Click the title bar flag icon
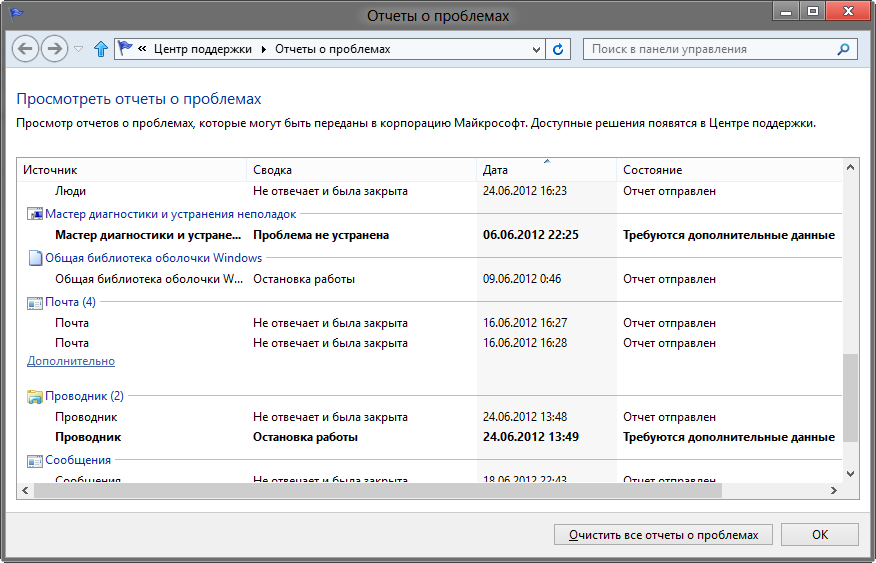 (16, 15)
